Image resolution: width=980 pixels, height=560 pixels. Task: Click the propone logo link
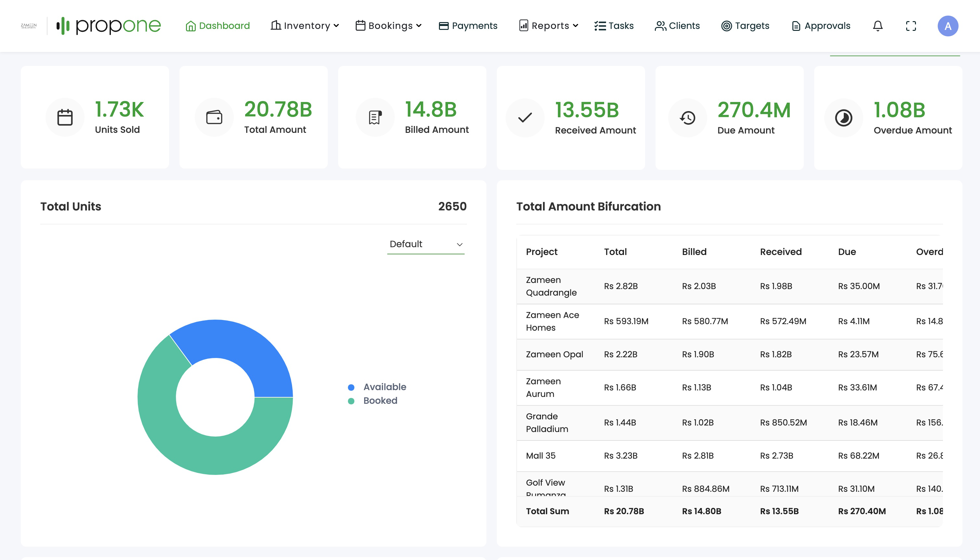(109, 26)
